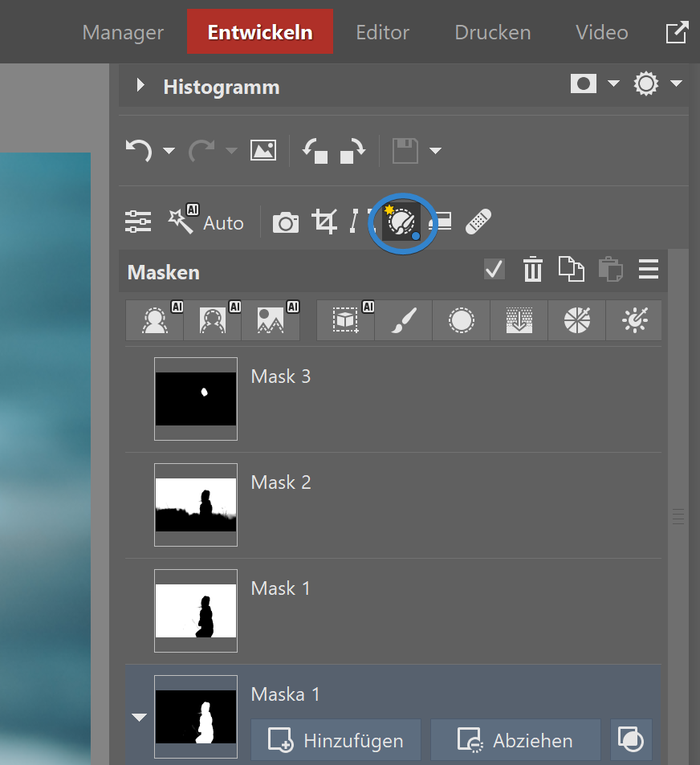Choose the radial filter mask tool
Screen dimensions: 700x765
point(461,320)
